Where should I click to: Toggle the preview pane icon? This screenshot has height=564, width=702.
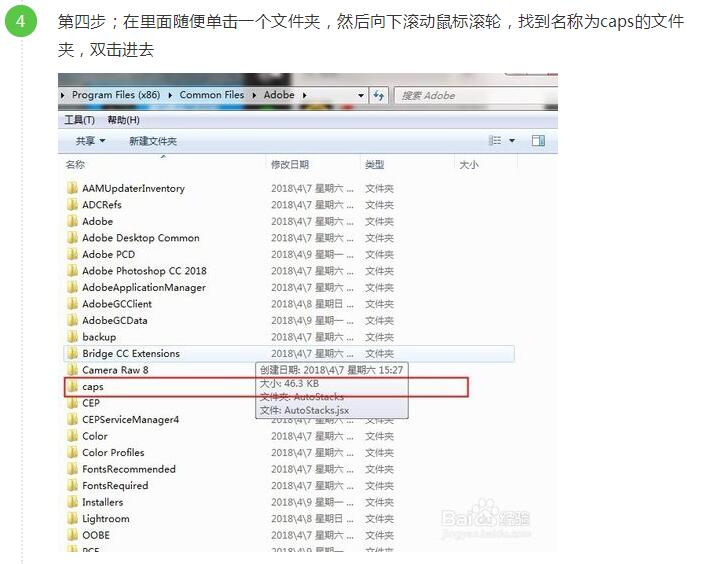538,141
